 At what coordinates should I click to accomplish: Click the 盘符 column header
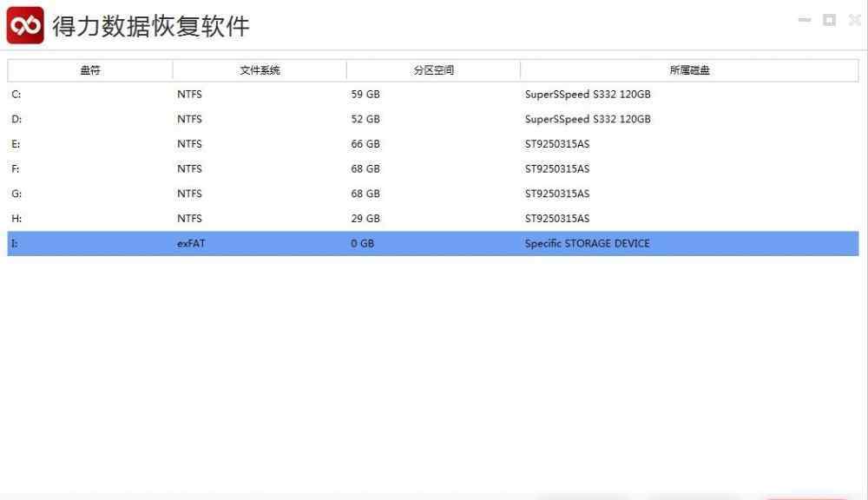(x=90, y=70)
